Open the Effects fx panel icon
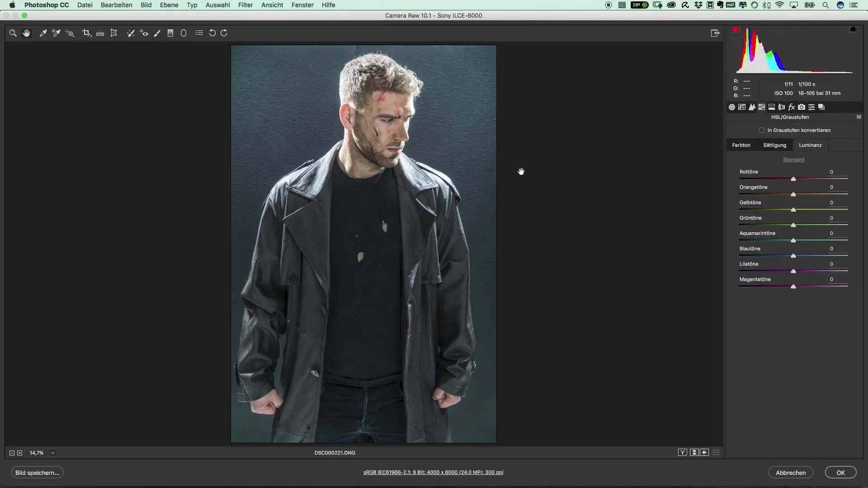868x488 pixels. click(x=792, y=107)
